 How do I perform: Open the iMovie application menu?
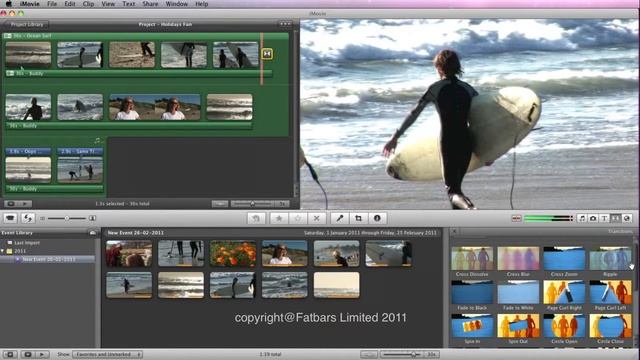coord(30,4)
